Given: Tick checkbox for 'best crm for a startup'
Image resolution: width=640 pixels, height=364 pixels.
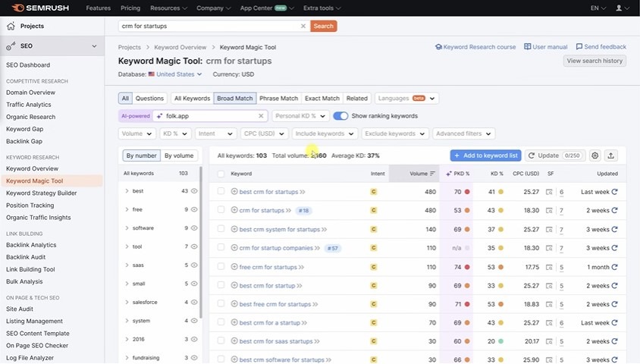Looking at the screenshot, I should 221,322.
